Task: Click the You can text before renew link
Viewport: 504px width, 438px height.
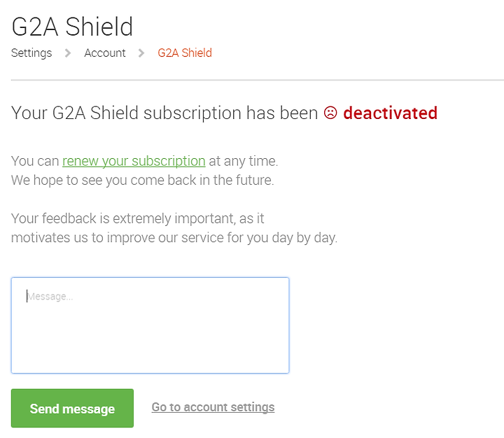Action: [35, 161]
